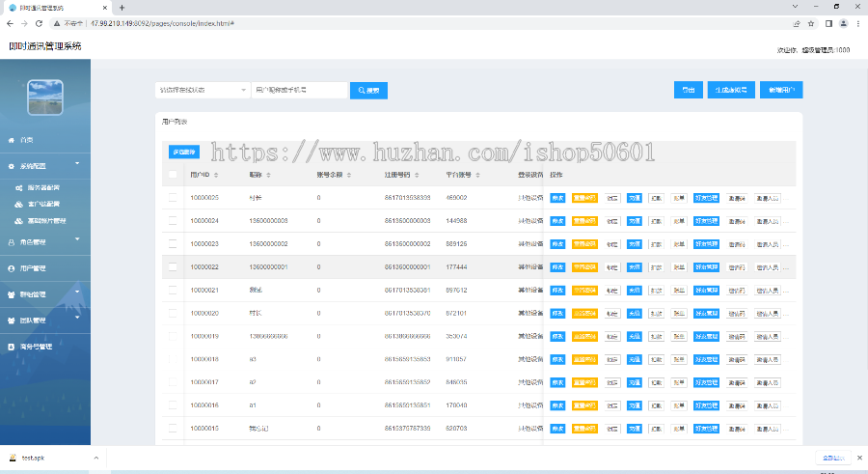Image resolution: width=868 pixels, height=474 pixels.
Task: Open the browser three-dot menu
Action: [858, 23]
